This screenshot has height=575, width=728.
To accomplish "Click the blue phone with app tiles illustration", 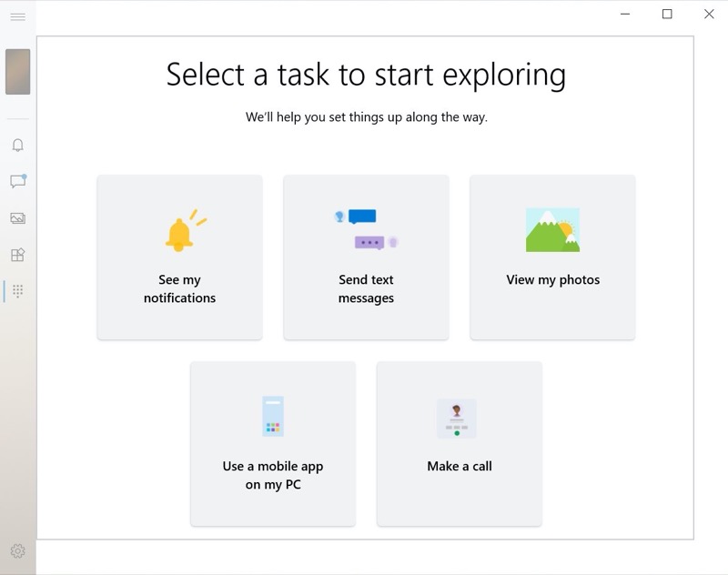I will [273, 417].
